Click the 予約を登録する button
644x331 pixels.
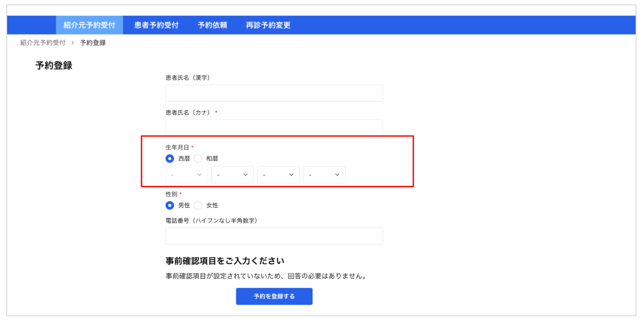[x=274, y=296]
